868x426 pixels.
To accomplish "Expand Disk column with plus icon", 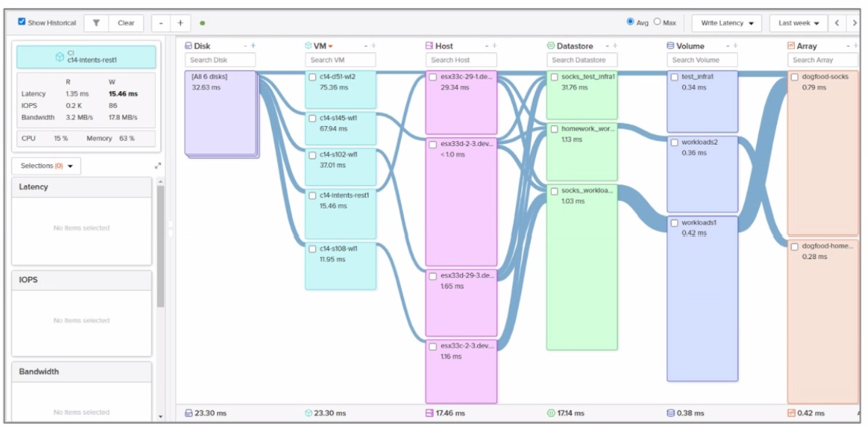I will 253,46.
